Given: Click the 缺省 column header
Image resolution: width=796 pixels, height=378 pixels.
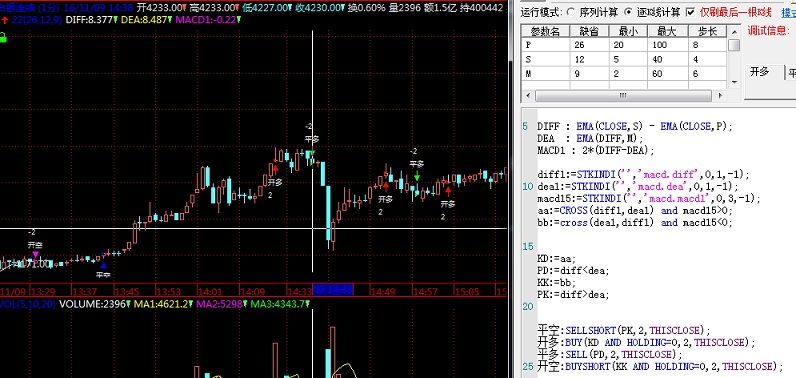Looking at the screenshot, I should (589, 31).
